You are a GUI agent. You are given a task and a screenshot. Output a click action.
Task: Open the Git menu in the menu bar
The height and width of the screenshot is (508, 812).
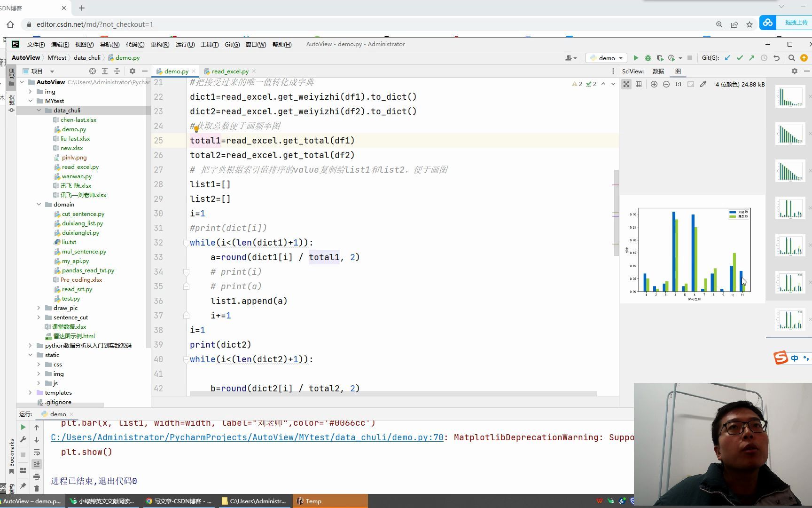(x=231, y=44)
